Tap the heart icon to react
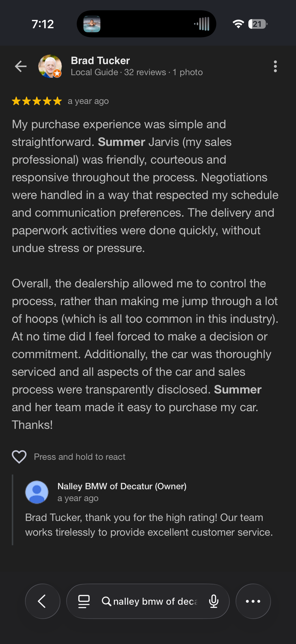296x644 pixels. 20,457
